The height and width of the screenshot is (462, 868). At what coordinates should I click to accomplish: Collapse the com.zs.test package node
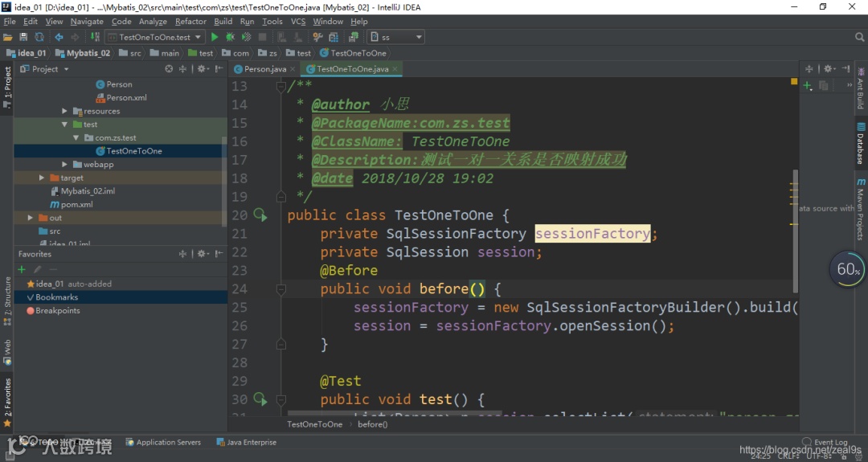(x=76, y=137)
